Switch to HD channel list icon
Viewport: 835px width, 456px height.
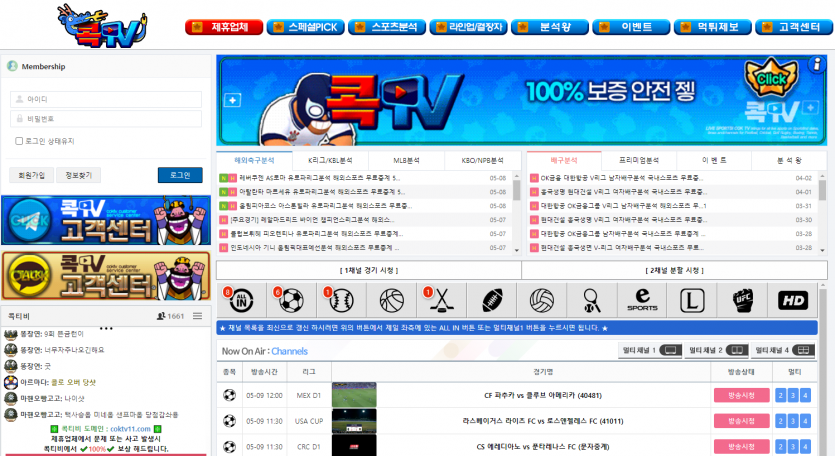coord(791,299)
